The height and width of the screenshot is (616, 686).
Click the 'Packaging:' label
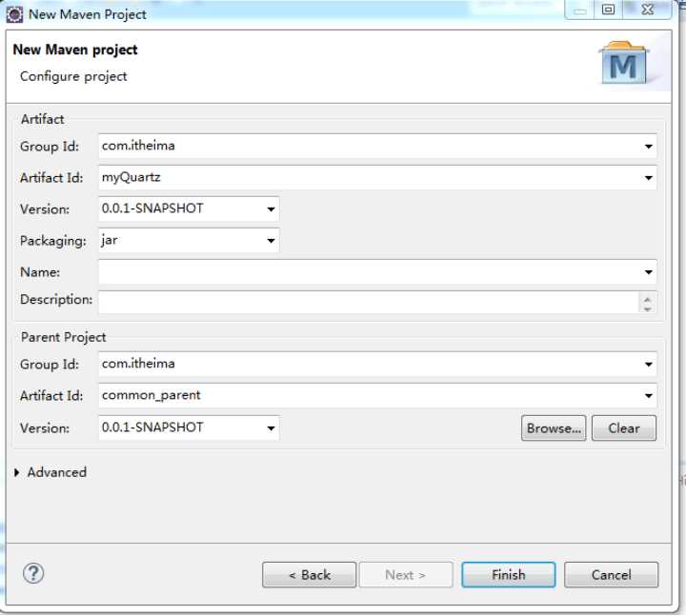click(53, 241)
